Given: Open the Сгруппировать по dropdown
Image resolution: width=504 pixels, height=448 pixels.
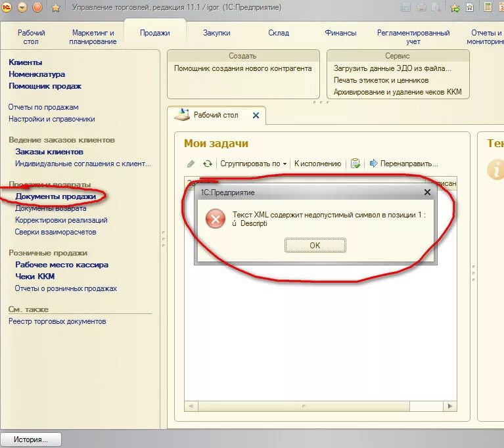Looking at the screenshot, I should 253,164.
